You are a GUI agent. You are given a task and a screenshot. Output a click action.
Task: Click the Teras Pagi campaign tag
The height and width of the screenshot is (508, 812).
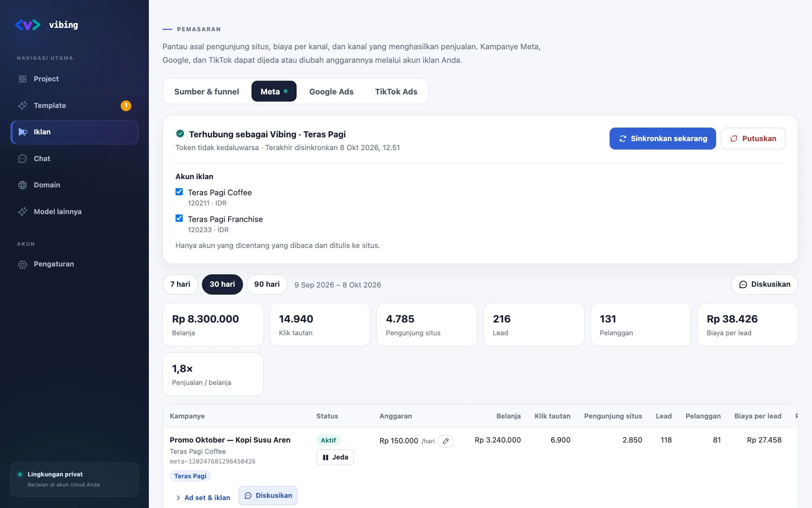click(190, 476)
